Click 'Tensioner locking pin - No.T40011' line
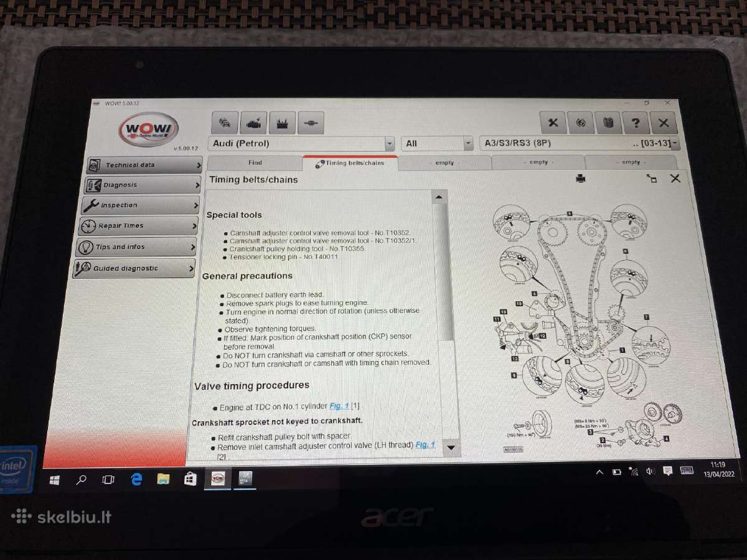This screenshot has height=560, width=747. point(283,256)
